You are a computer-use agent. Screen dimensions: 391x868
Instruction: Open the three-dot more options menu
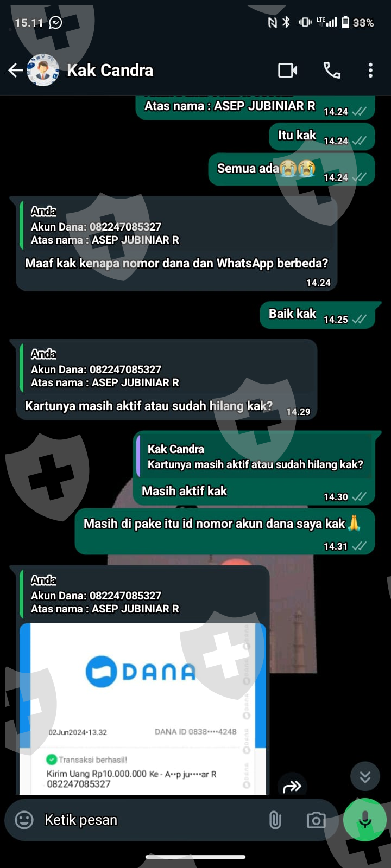click(x=370, y=71)
